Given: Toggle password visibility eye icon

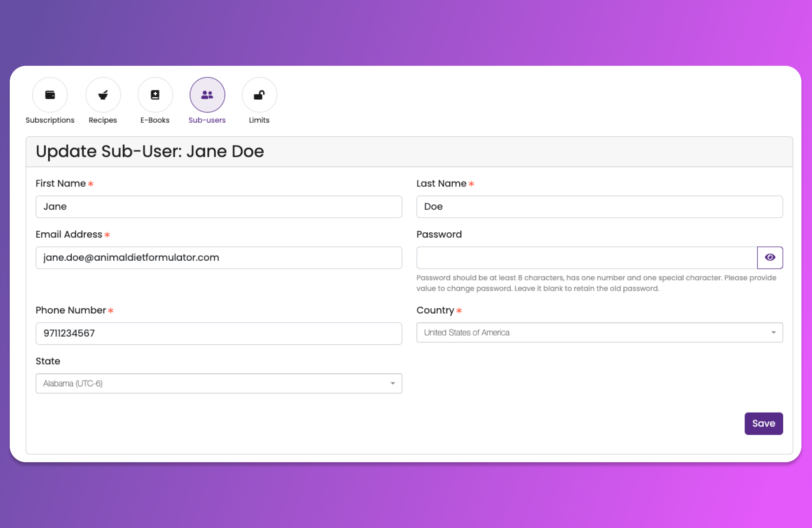Looking at the screenshot, I should tap(770, 258).
